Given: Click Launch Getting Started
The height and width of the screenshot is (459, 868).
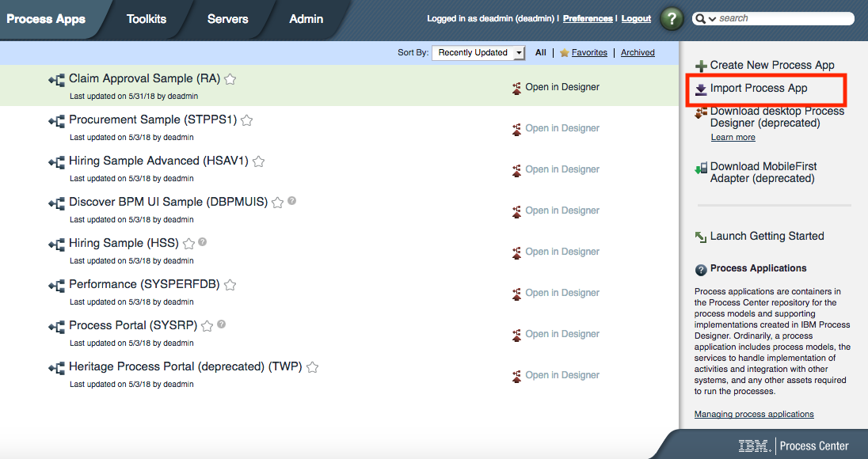Looking at the screenshot, I should click(x=767, y=236).
